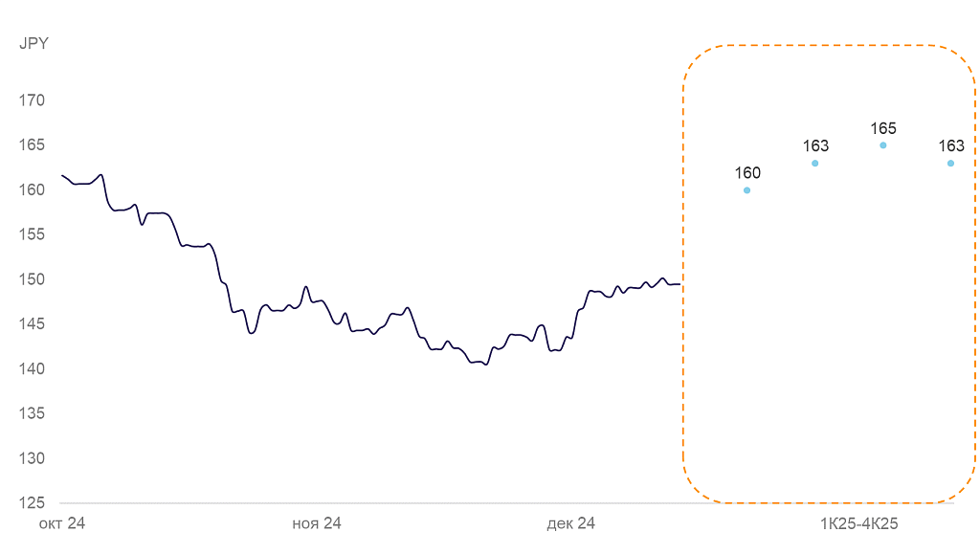
Task: Click the 140 y-axis tick label
Action: (x=33, y=369)
